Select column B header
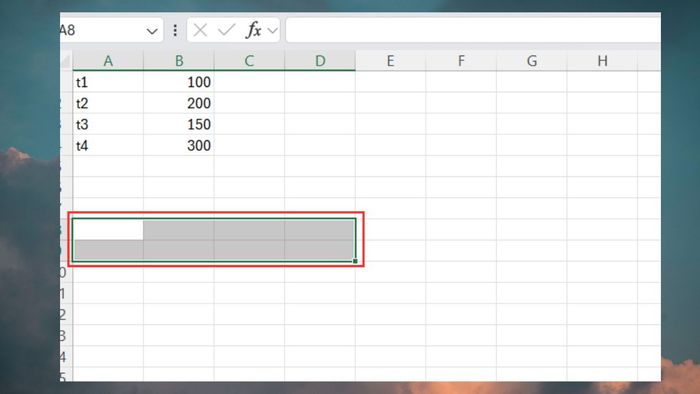The image size is (700, 394). click(x=179, y=61)
